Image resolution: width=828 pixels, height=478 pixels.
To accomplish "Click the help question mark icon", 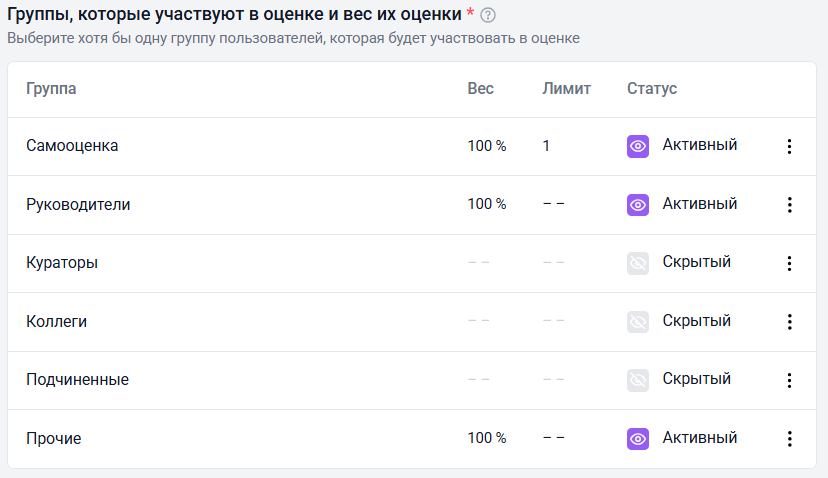I will (x=488, y=15).
